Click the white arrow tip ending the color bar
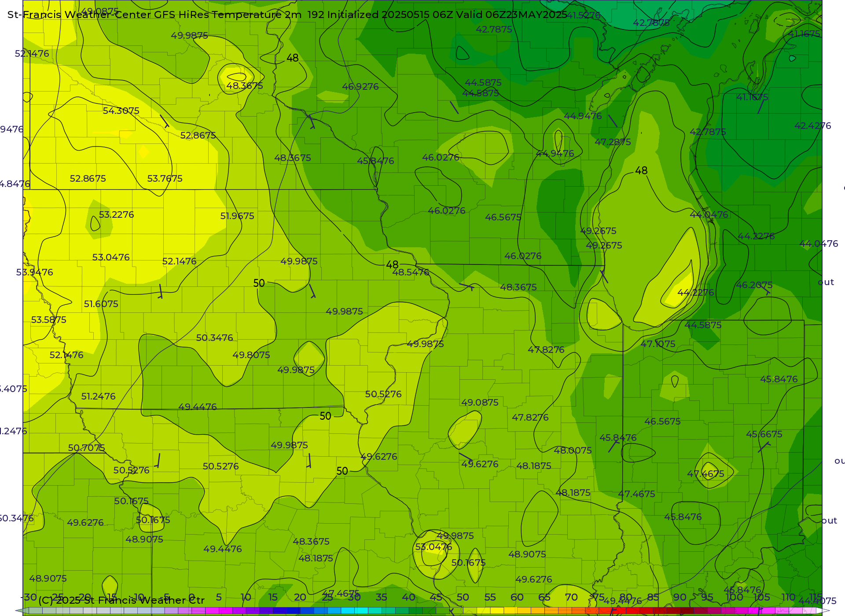 tap(823, 611)
